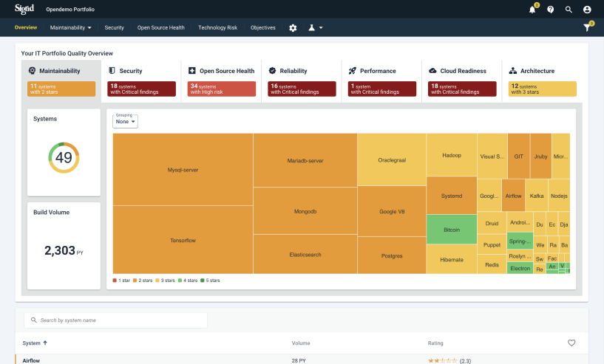Click the Sigrid logo
The width and height of the screenshot is (604, 364).
24,9
